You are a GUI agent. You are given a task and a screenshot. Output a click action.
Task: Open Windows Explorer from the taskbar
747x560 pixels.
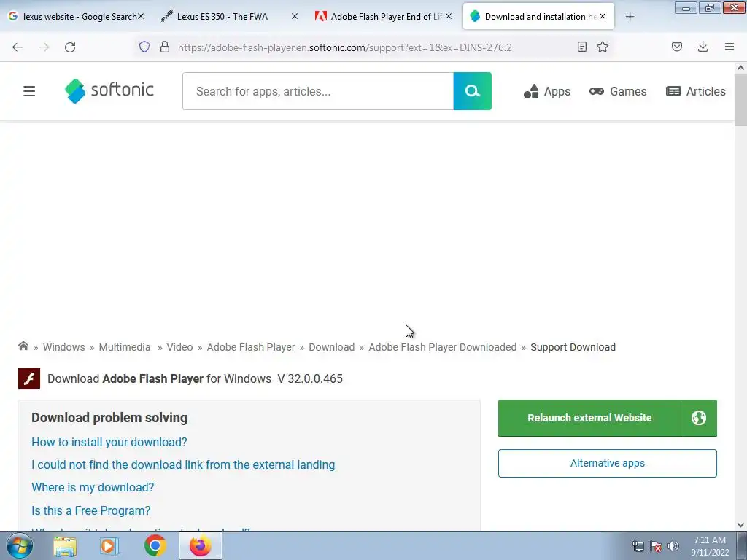pyautogui.click(x=65, y=545)
